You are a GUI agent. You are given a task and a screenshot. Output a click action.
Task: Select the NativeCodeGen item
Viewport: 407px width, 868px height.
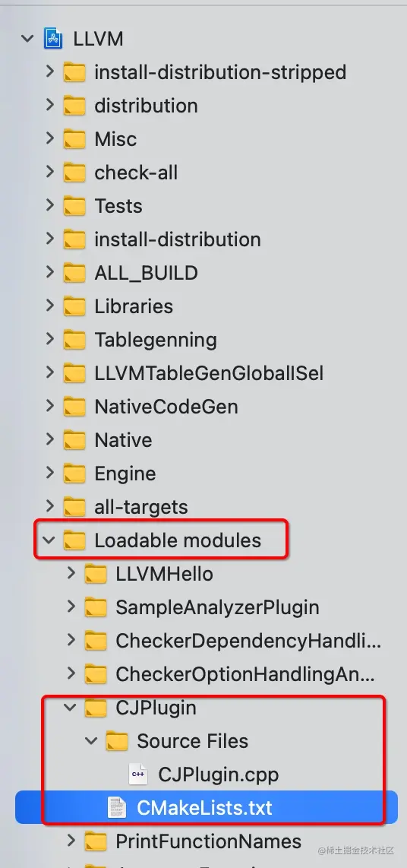click(x=166, y=407)
